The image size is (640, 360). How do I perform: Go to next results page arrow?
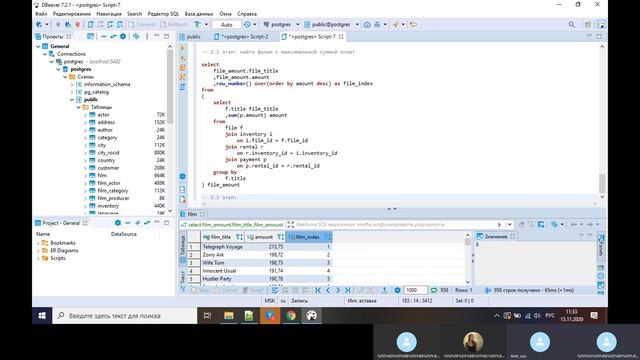(338, 290)
